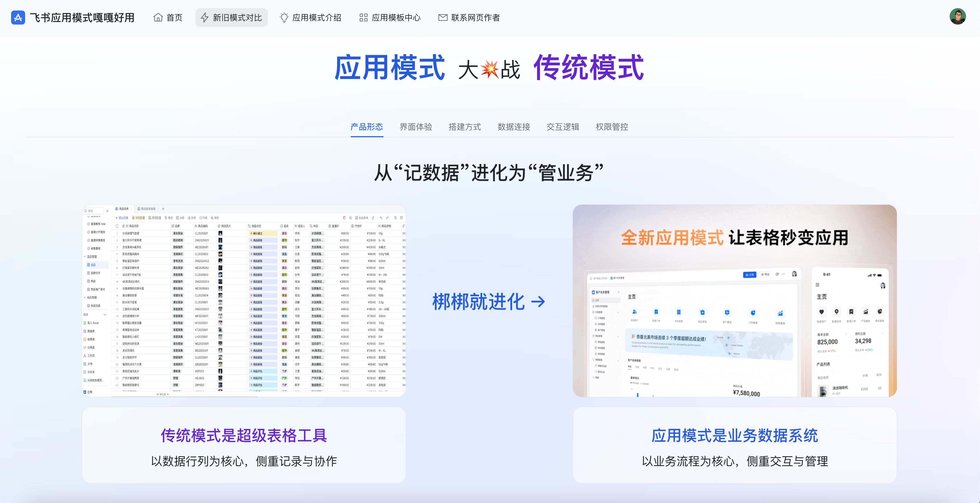
Task: Click the 应用模式是业务数据系统 card
Action: [734, 445]
